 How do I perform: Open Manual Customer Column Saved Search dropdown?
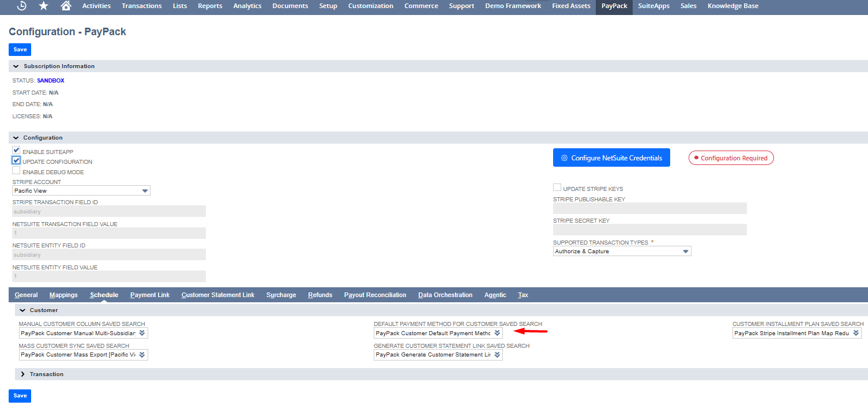click(x=84, y=333)
